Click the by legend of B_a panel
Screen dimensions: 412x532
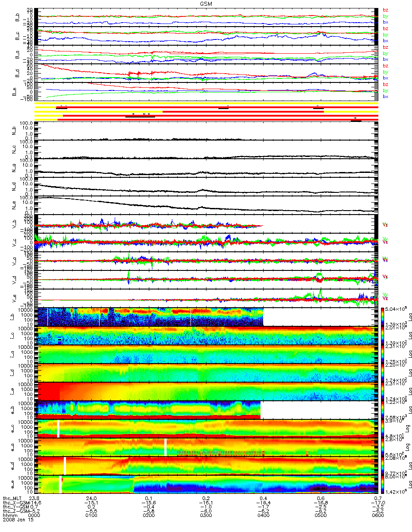385,53
